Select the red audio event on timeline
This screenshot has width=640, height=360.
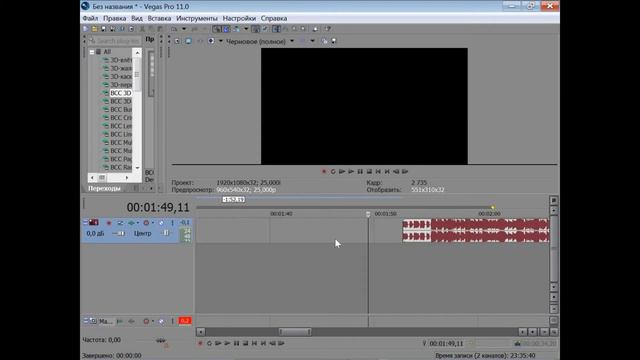476,231
